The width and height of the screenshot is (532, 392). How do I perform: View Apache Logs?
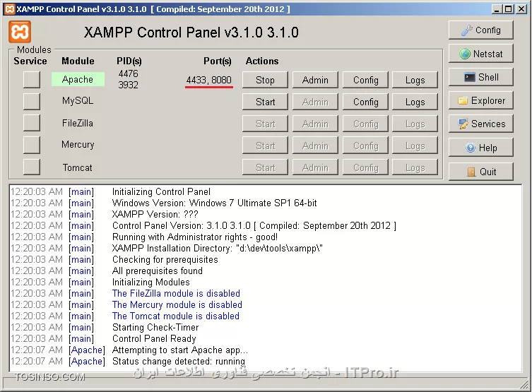click(x=415, y=80)
